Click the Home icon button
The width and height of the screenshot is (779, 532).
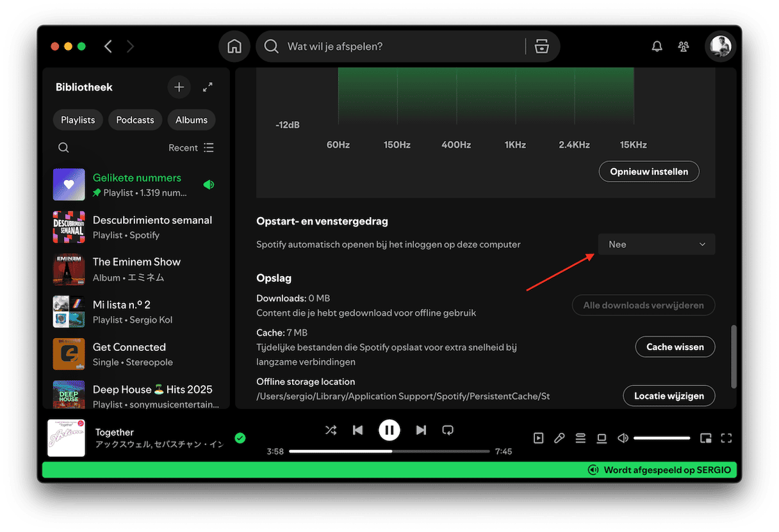(234, 47)
